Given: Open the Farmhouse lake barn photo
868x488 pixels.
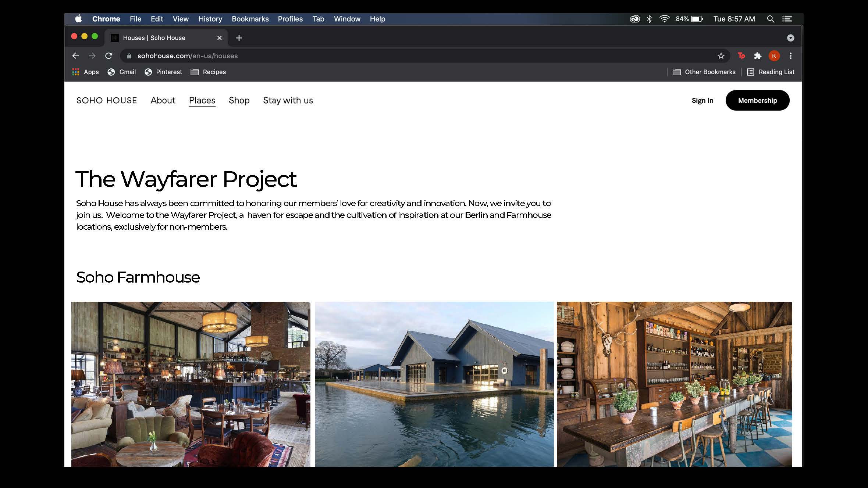Looking at the screenshot, I should [434, 384].
